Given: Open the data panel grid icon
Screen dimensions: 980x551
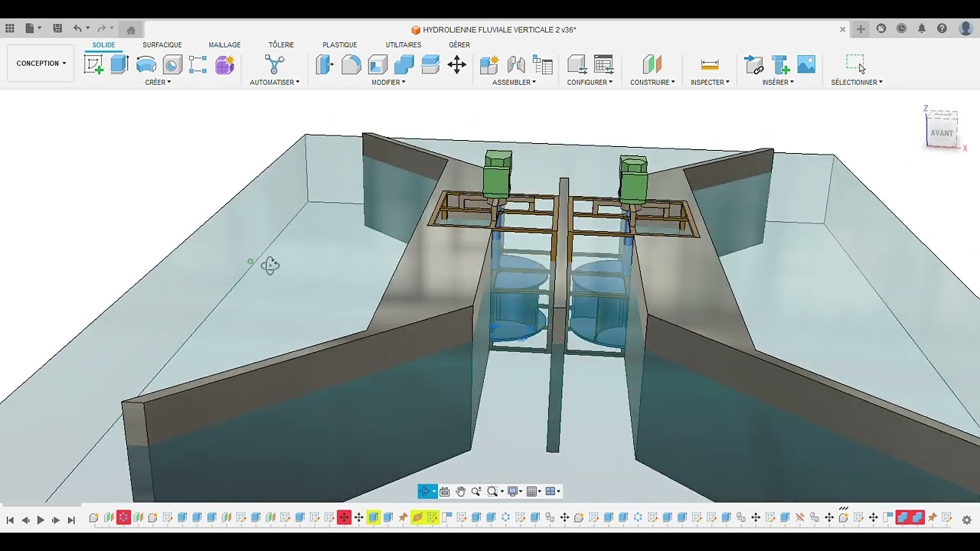Looking at the screenshot, I should (x=9, y=28).
